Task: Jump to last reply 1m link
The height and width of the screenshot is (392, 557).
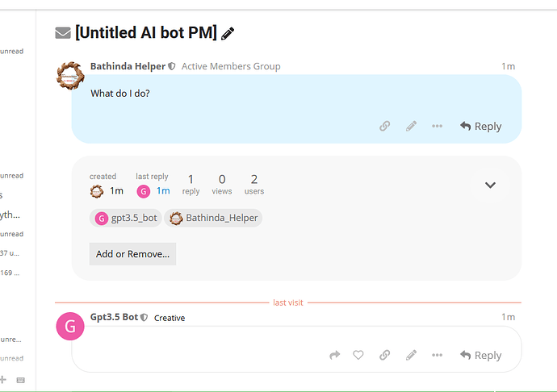Action: point(163,191)
